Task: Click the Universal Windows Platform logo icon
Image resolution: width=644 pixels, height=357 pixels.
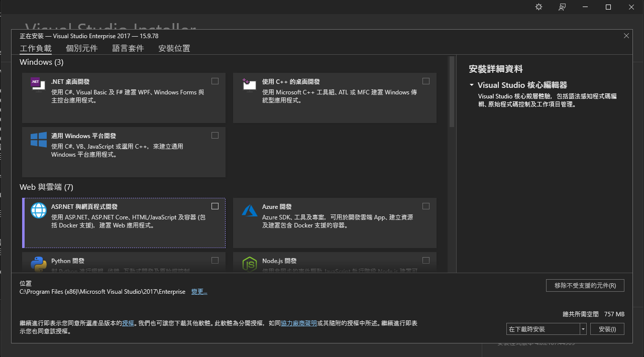Action: click(x=39, y=140)
